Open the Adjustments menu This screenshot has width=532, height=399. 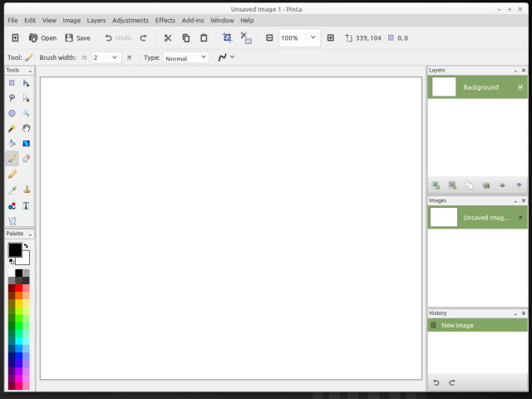click(130, 20)
